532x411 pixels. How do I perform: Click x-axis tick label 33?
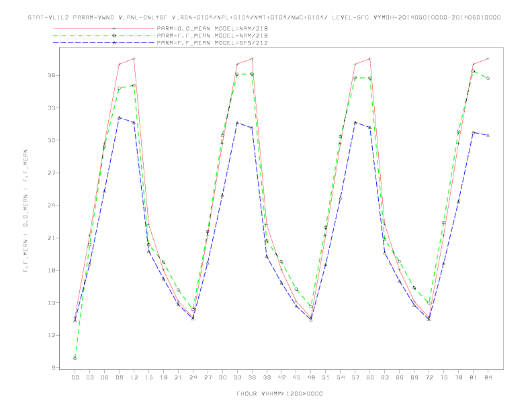[237, 377]
